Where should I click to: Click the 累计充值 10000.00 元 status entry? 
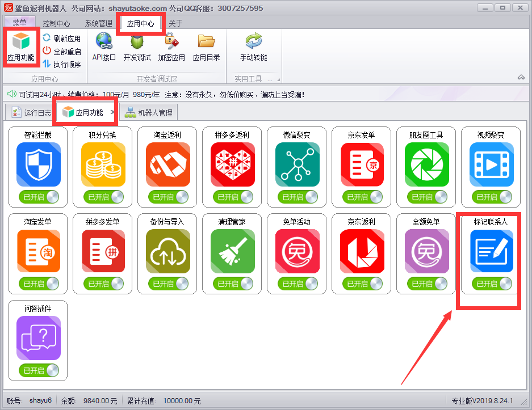[164, 401]
